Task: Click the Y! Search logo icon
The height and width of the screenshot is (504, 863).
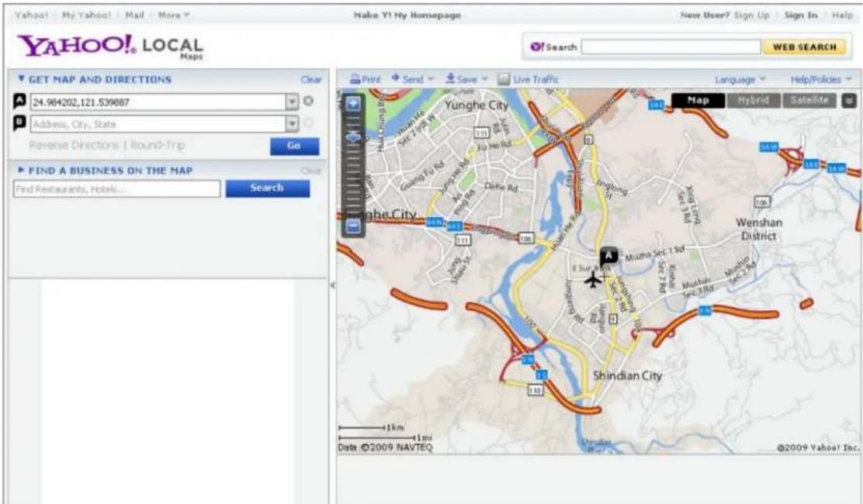Action: click(x=537, y=47)
